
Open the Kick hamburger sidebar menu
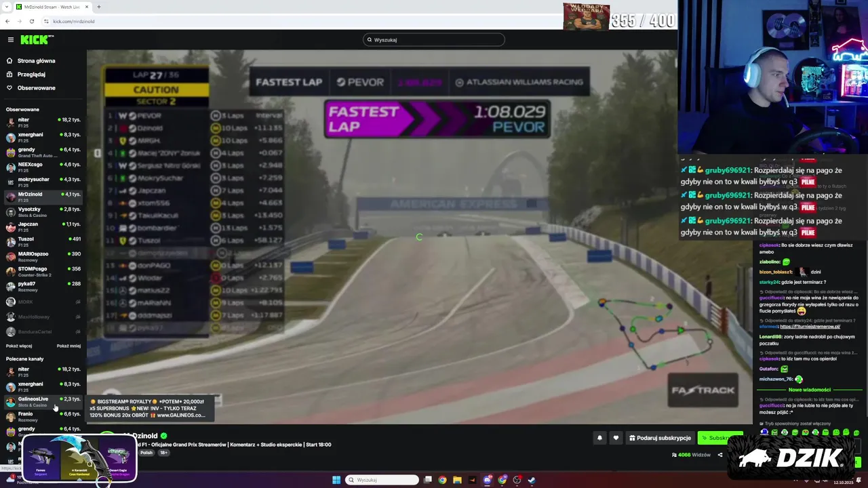10,40
